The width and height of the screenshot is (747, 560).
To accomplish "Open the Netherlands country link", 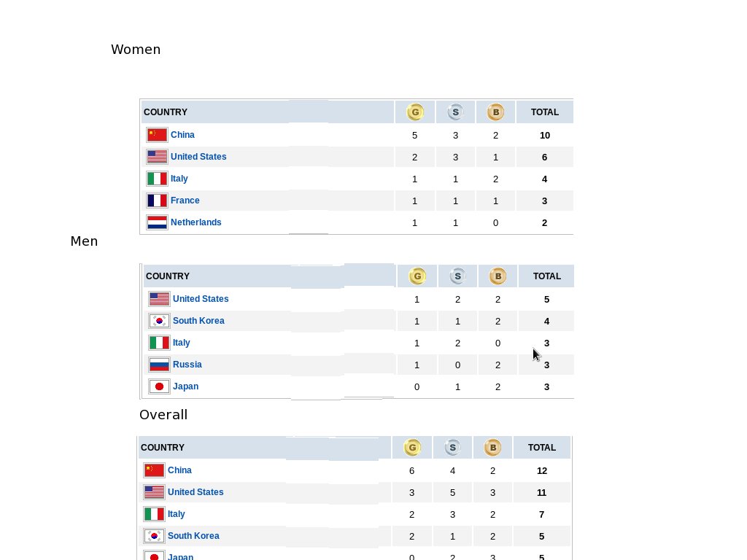I will tap(196, 222).
